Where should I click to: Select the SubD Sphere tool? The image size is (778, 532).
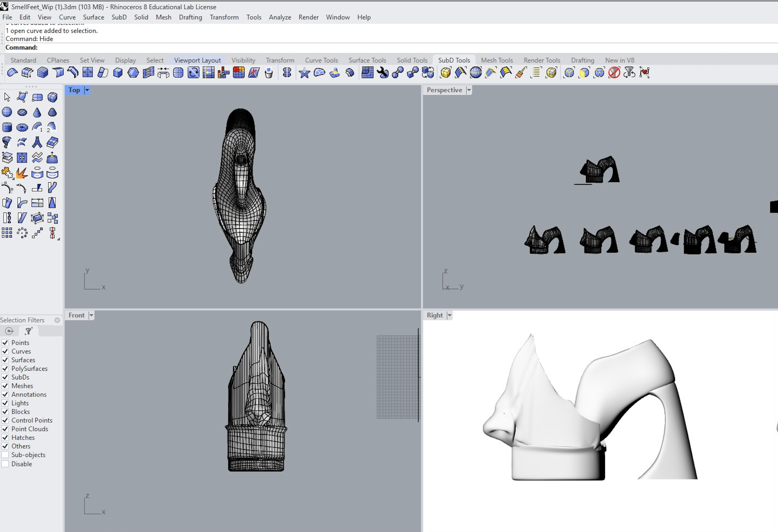pos(7,112)
